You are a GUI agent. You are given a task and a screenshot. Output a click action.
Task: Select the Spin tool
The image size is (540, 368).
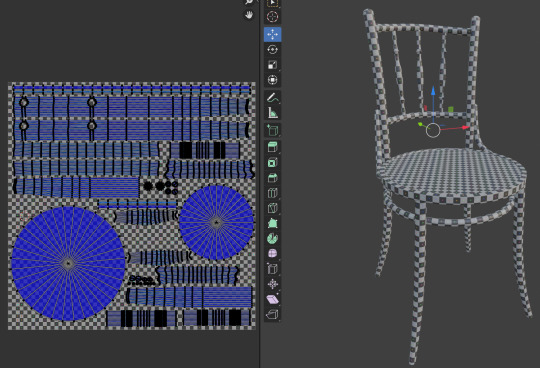272,238
